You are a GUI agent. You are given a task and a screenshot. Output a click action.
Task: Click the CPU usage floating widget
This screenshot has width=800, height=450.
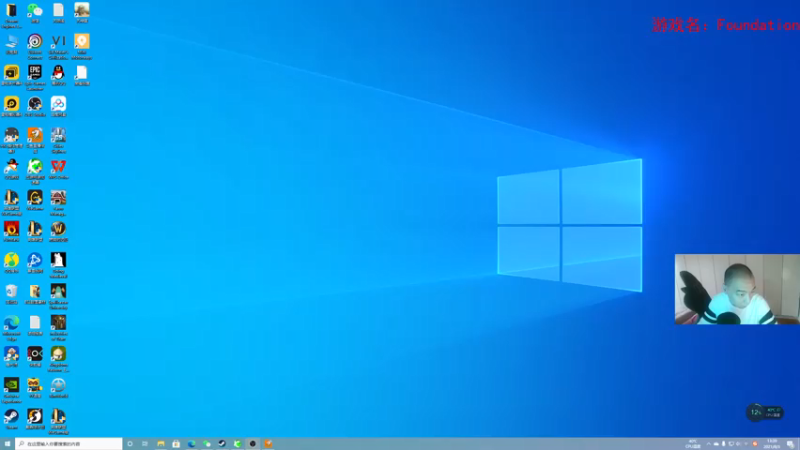pyautogui.click(x=764, y=412)
